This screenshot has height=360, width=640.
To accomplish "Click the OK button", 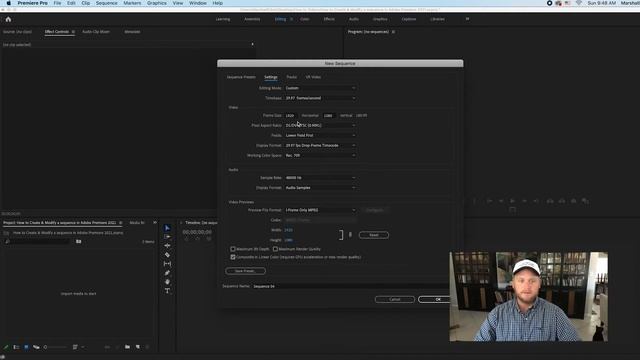I will pos(434,299).
